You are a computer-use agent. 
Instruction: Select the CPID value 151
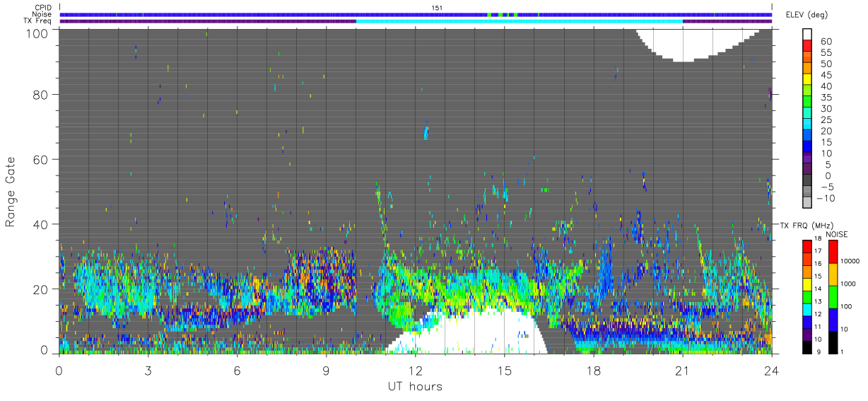(437, 7)
